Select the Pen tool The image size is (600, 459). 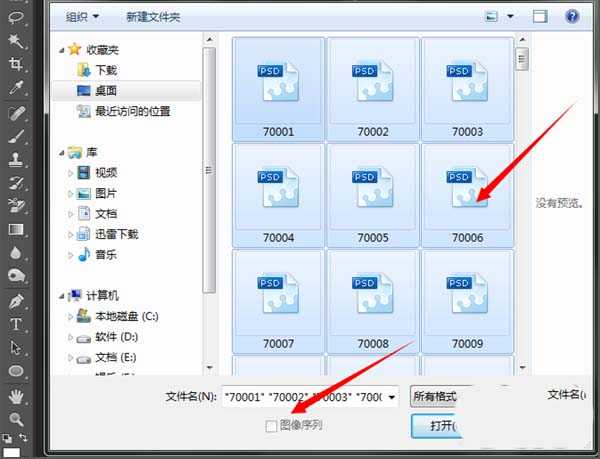[16, 301]
